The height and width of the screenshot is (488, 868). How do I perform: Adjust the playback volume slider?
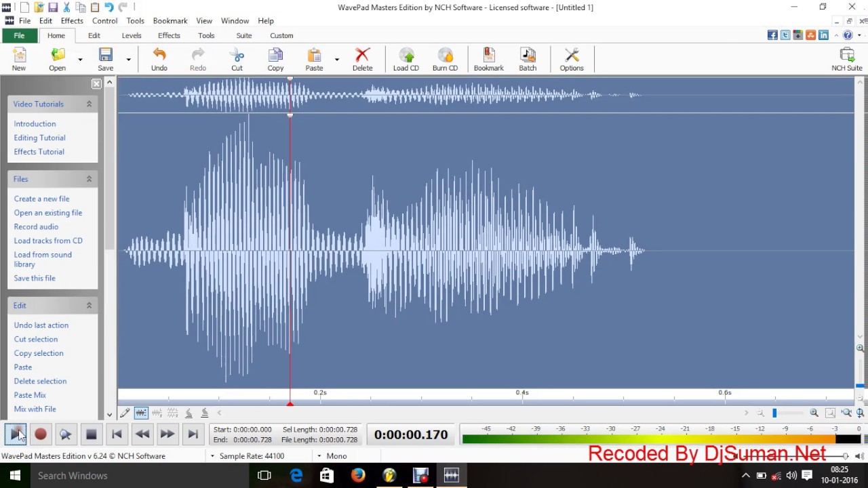[845, 456]
